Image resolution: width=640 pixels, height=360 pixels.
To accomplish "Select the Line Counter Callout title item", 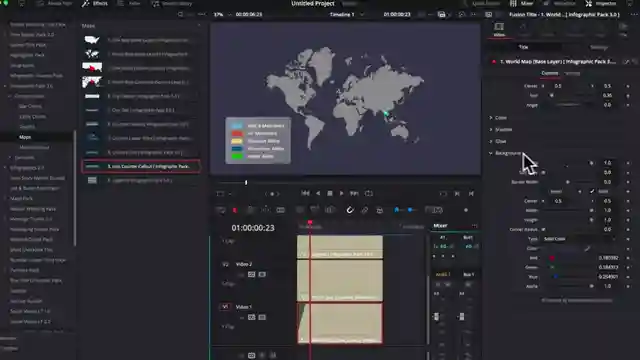I will (141, 166).
